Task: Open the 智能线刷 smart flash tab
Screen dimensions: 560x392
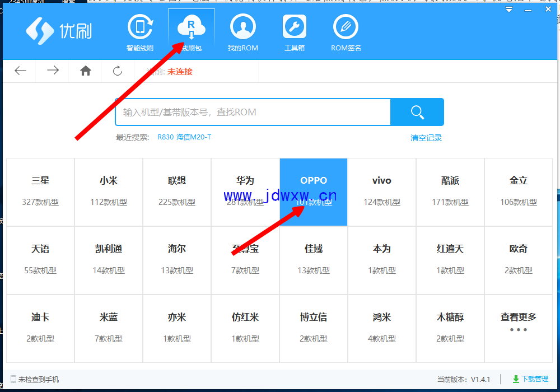Action: (140, 33)
